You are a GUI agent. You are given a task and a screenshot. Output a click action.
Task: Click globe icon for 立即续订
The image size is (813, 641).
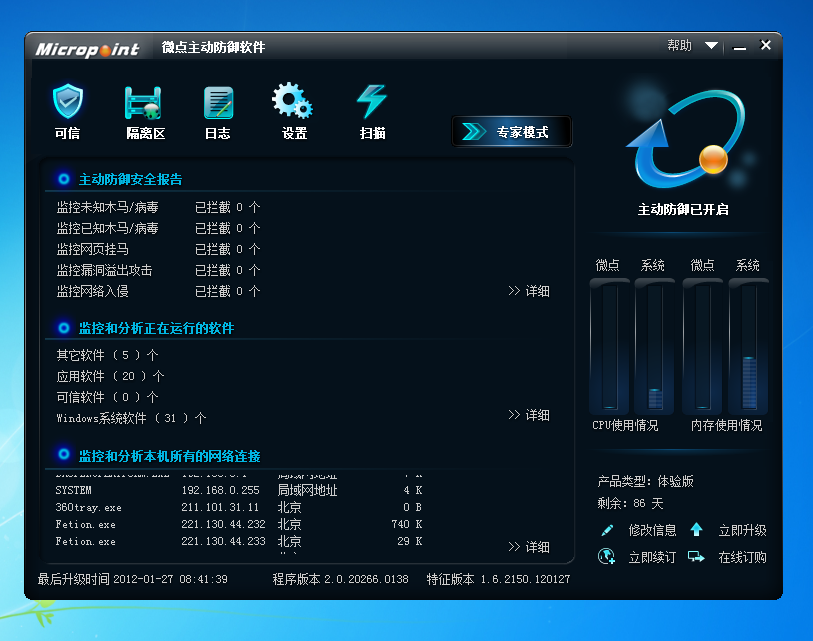click(x=606, y=557)
